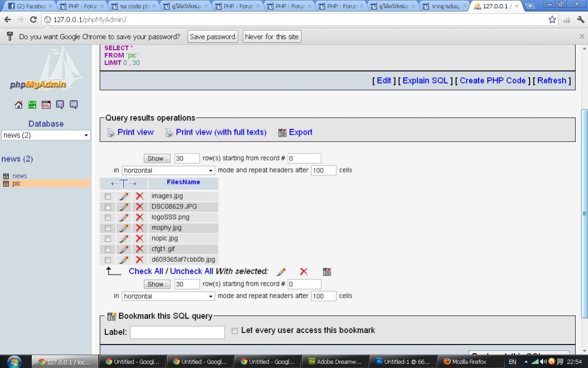Click the bookmark Label input field

(177, 333)
